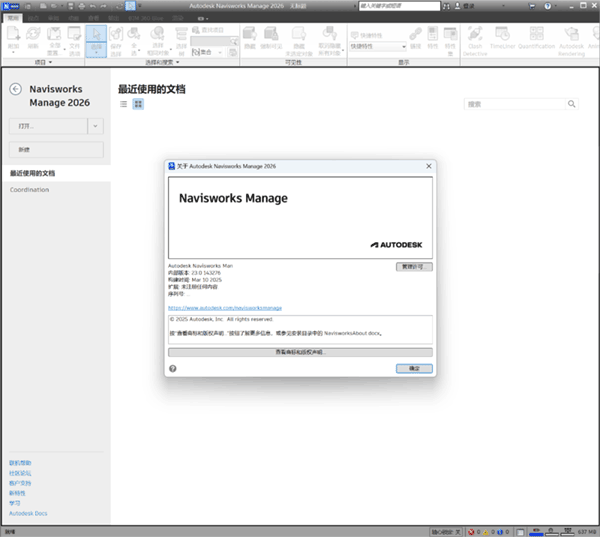Click the Links chain icon
Image resolution: width=600 pixels, height=537 pixels.
pyautogui.click(x=415, y=34)
